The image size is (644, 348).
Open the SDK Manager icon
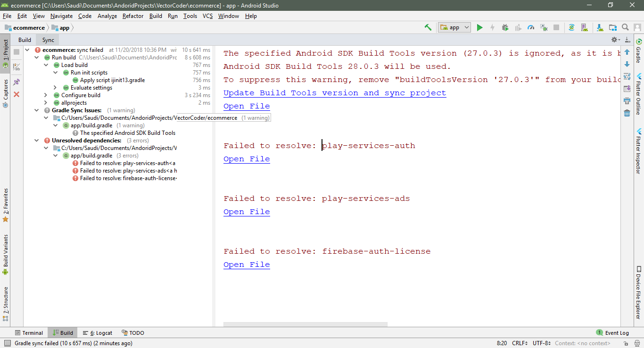pos(600,27)
